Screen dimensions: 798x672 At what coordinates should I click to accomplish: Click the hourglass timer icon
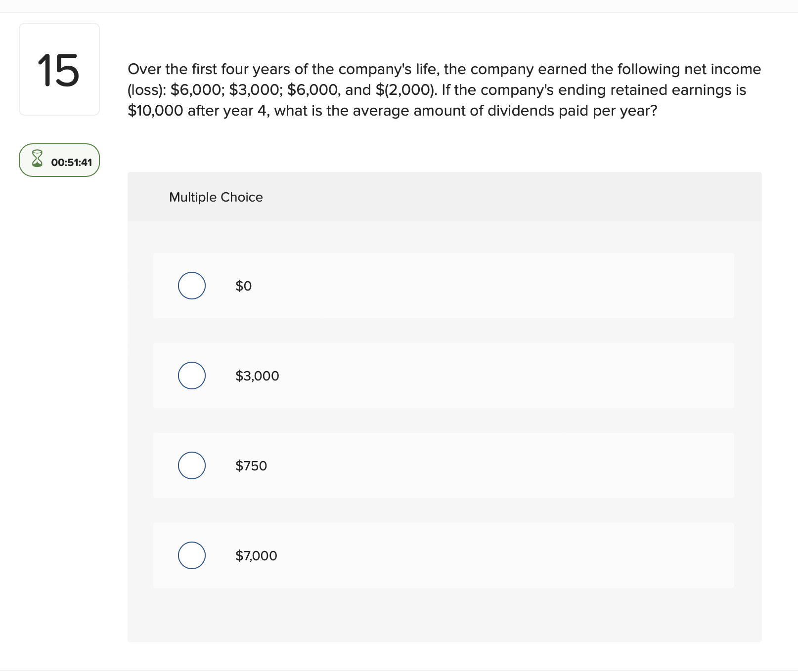[37, 159]
